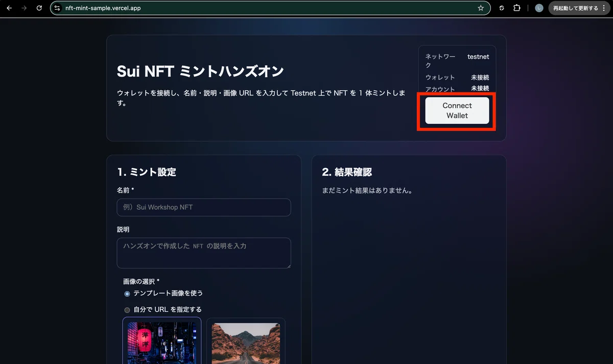Image resolution: width=613 pixels, height=364 pixels.
Task: Click the testnet network value
Action: [x=478, y=57]
